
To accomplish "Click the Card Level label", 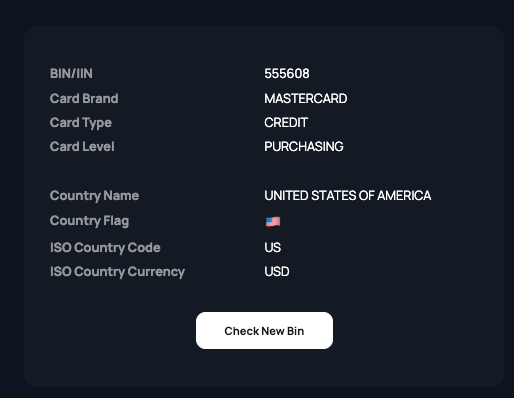I will coord(82,146).
